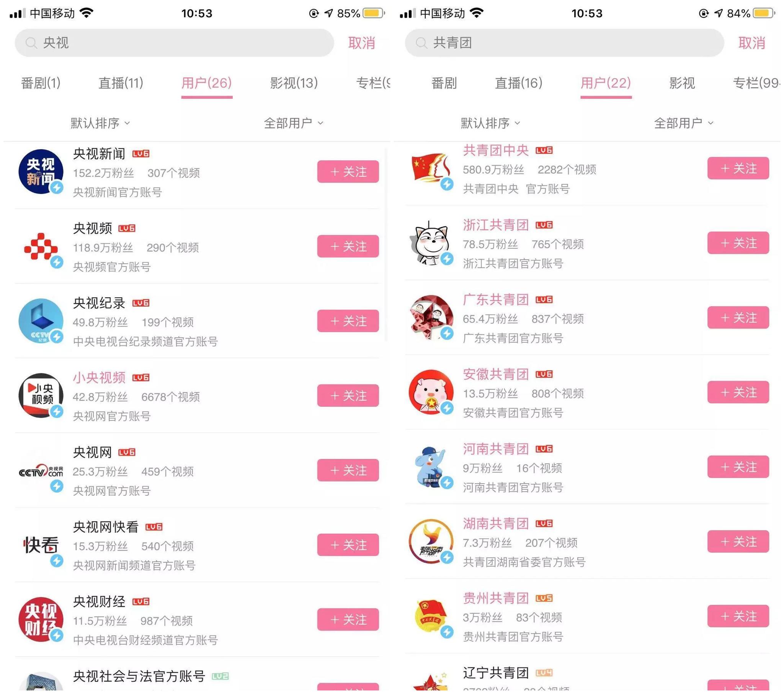The image size is (784, 694).
Task: Follow 央视新闻 with 关注 button
Action: (x=348, y=171)
